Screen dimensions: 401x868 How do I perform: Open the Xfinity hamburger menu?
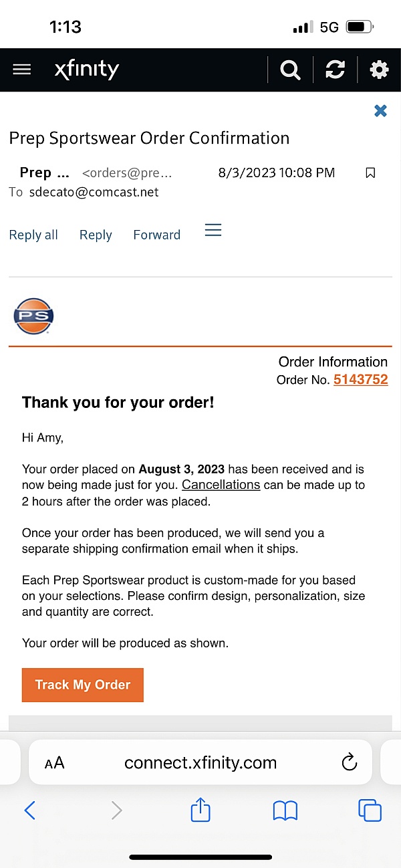pyautogui.click(x=22, y=70)
